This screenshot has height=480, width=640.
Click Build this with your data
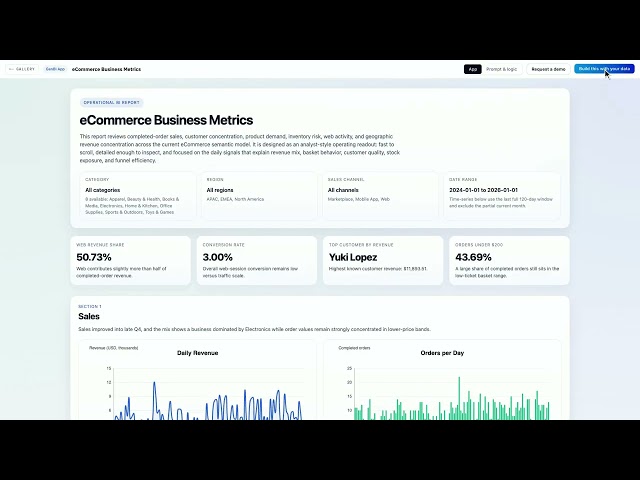click(604, 69)
